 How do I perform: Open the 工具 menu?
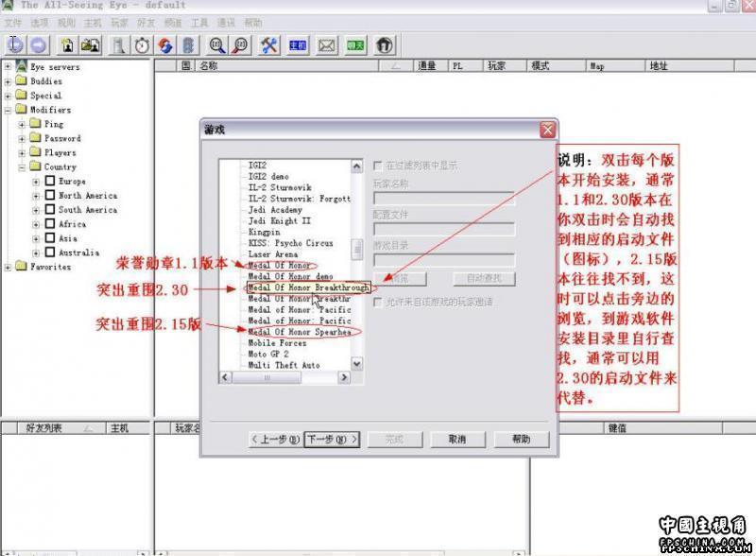199,23
